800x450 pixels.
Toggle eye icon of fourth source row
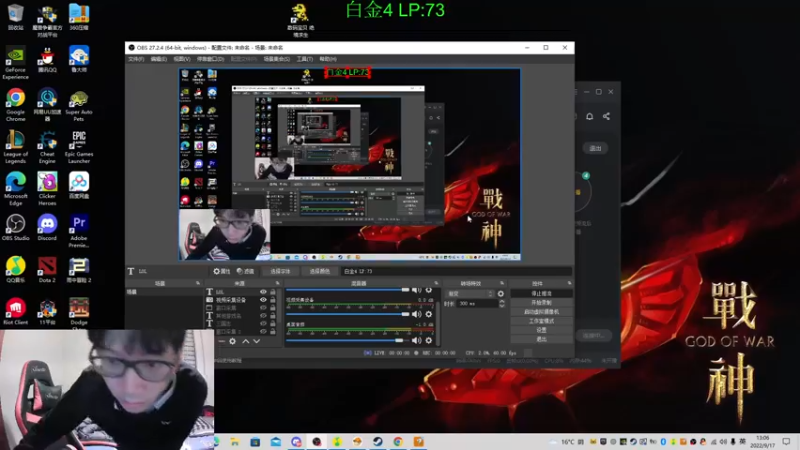point(263,316)
